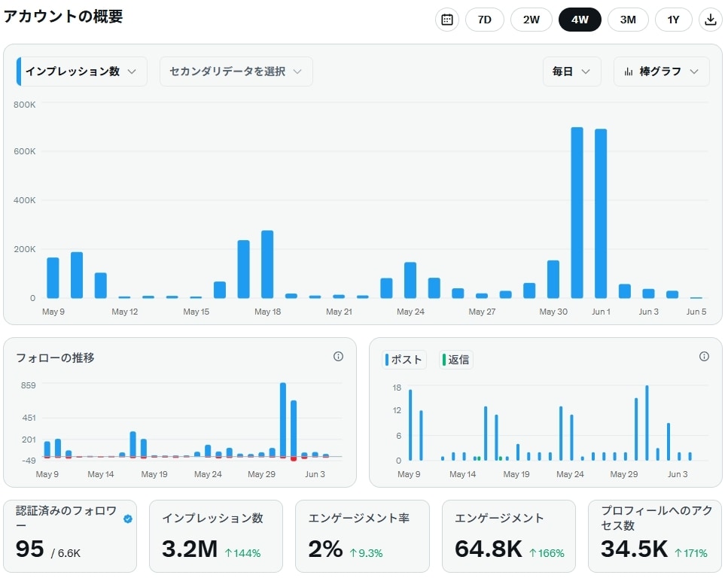Click the verified badge icon
This screenshot has height=578, width=728.
(128, 519)
